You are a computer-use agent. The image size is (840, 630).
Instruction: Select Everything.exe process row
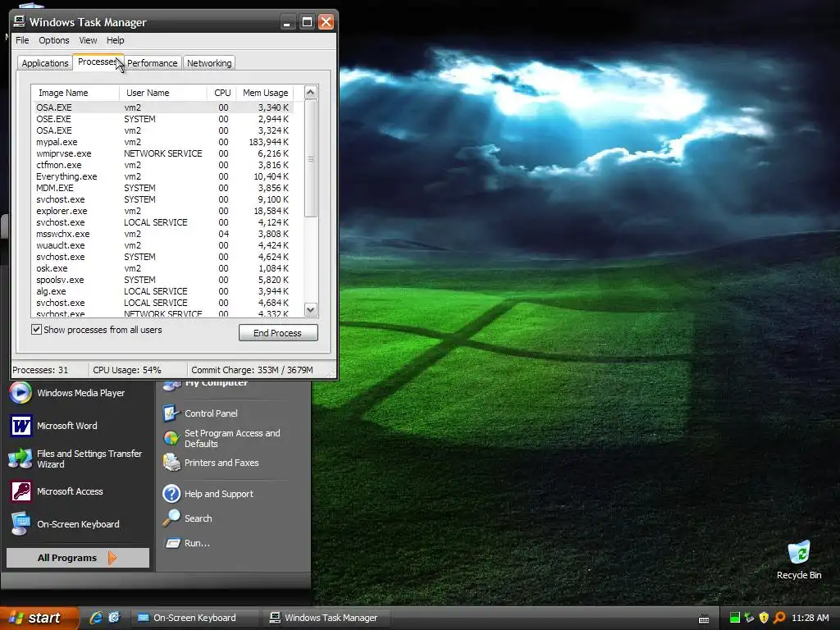click(x=163, y=176)
